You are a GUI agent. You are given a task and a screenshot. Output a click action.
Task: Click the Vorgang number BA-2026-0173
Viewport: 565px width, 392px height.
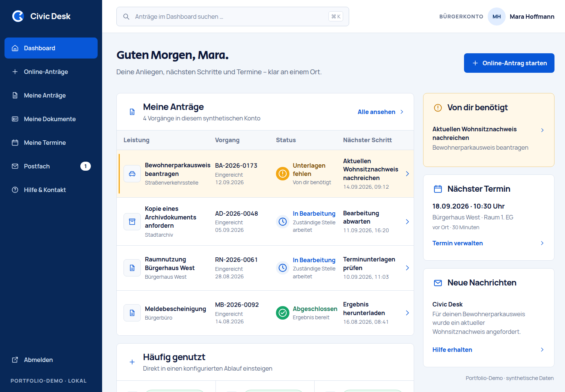click(236, 165)
